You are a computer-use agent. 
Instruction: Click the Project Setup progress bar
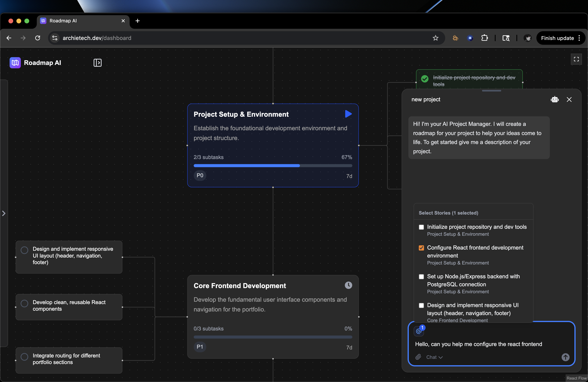[x=273, y=166]
